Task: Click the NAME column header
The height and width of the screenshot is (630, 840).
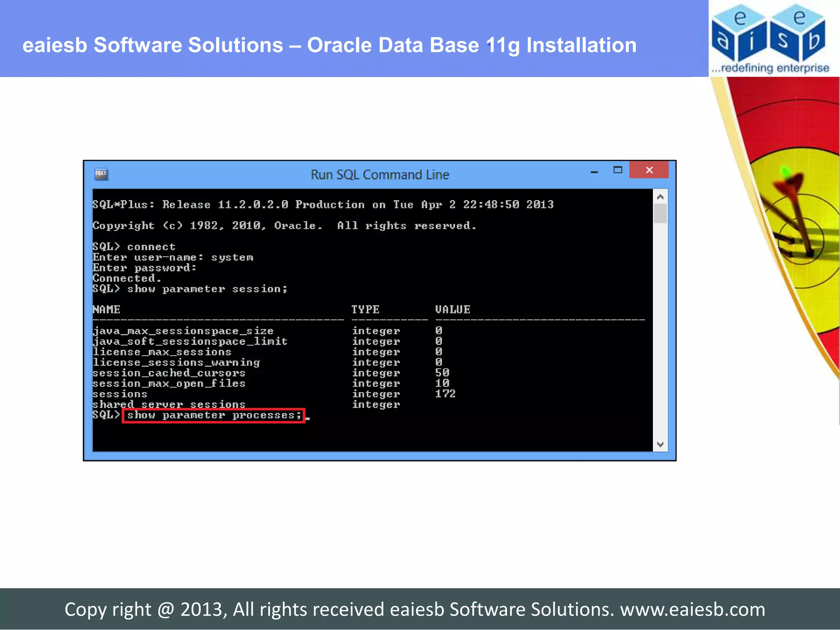Action: [107, 309]
